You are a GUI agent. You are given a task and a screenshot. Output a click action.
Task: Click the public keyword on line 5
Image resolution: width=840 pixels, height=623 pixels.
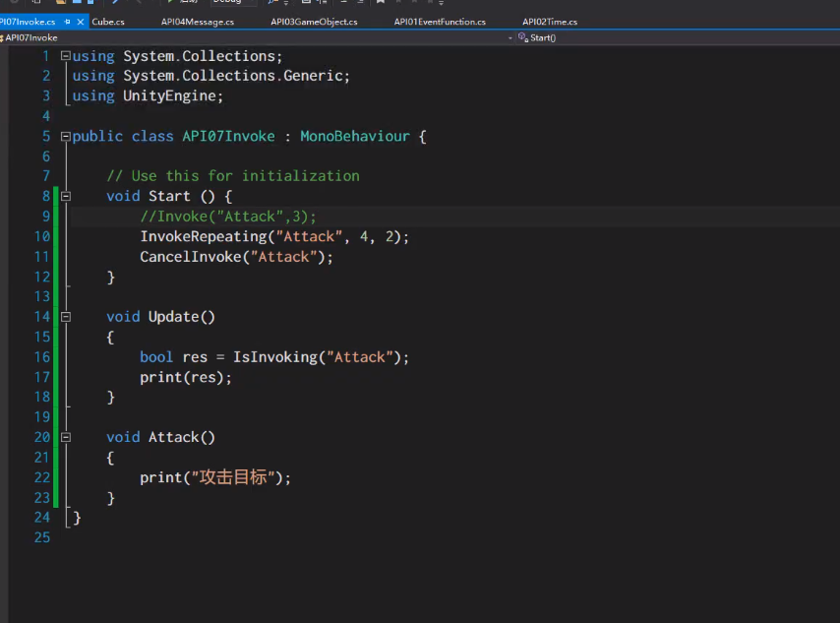(97, 136)
